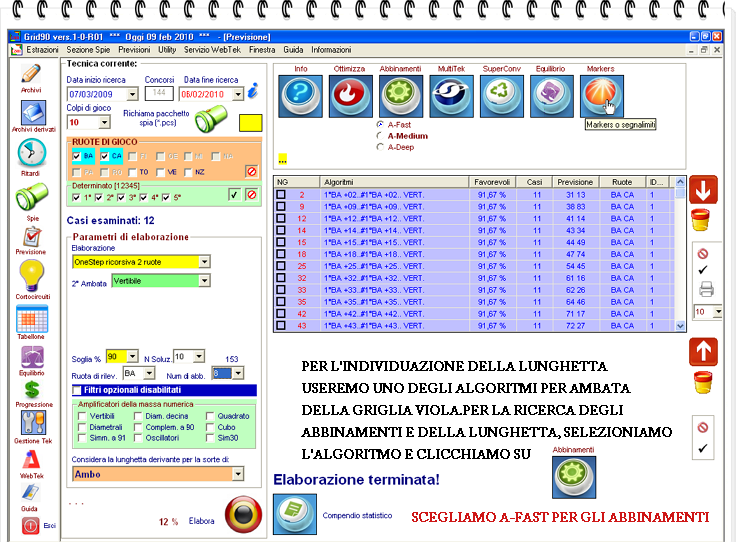Open the Tabellone calendar icon
736x542 pixels.
[x=32, y=319]
